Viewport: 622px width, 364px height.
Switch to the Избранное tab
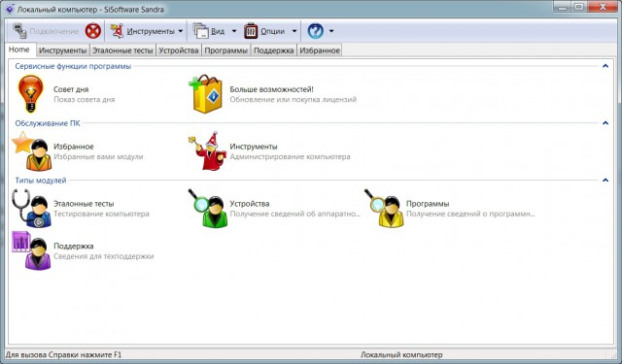coord(320,50)
